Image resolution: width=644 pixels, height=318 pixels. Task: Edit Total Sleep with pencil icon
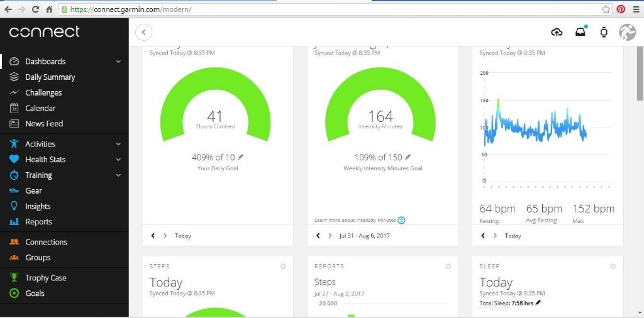click(x=538, y=303)
